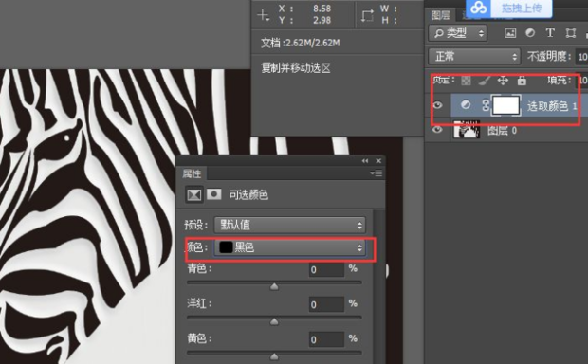Viewport: 588px width, 364px height.
Task: Select the white layer mask thumbnail
Action: coord(505,105)
